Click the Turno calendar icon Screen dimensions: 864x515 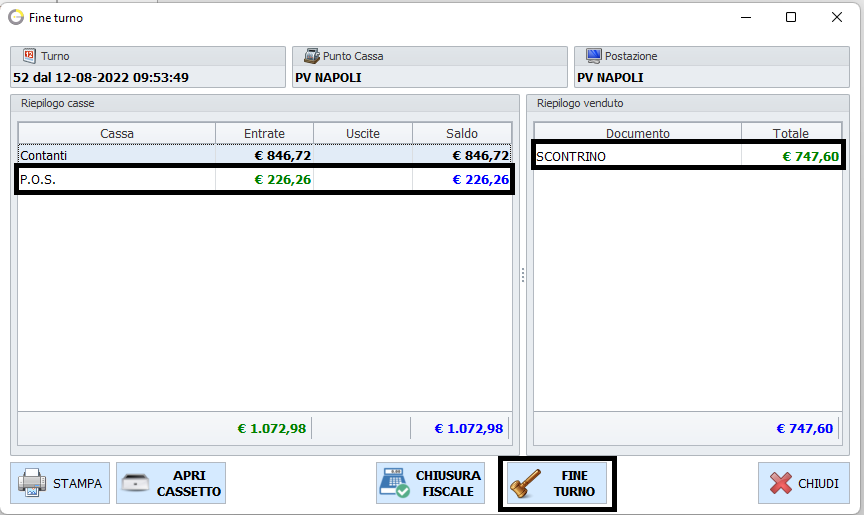point(28,56)
